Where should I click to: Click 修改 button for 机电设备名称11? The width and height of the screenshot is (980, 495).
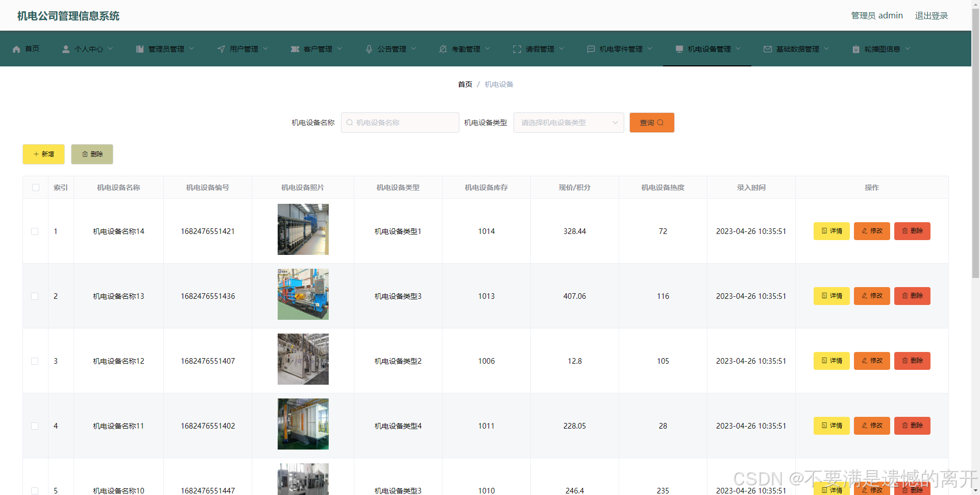coord(872,426)
